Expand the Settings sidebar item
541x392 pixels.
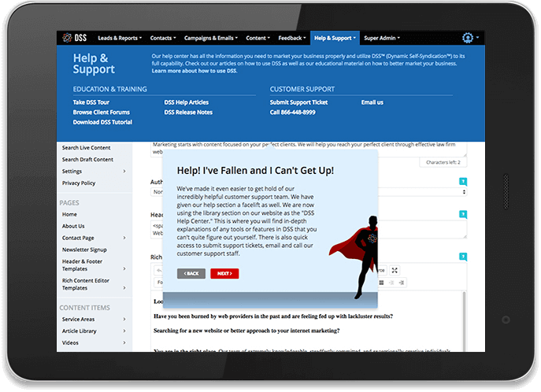tap(124, 171)
